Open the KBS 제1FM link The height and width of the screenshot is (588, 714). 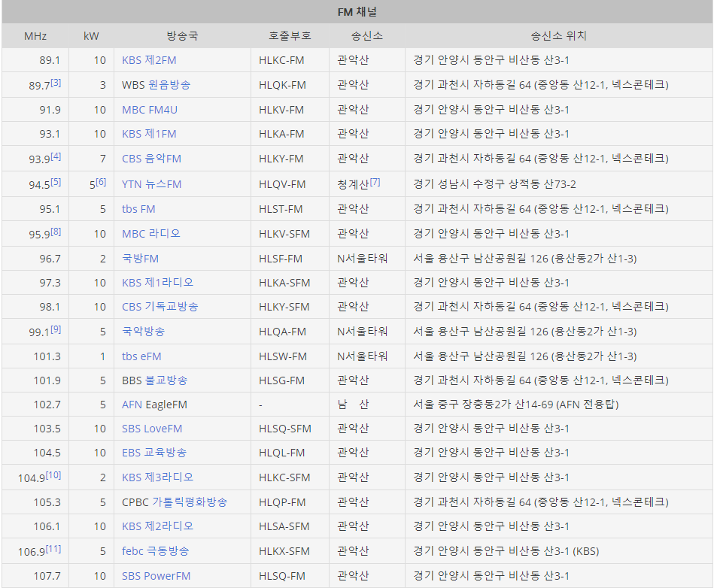coord(149,134)
